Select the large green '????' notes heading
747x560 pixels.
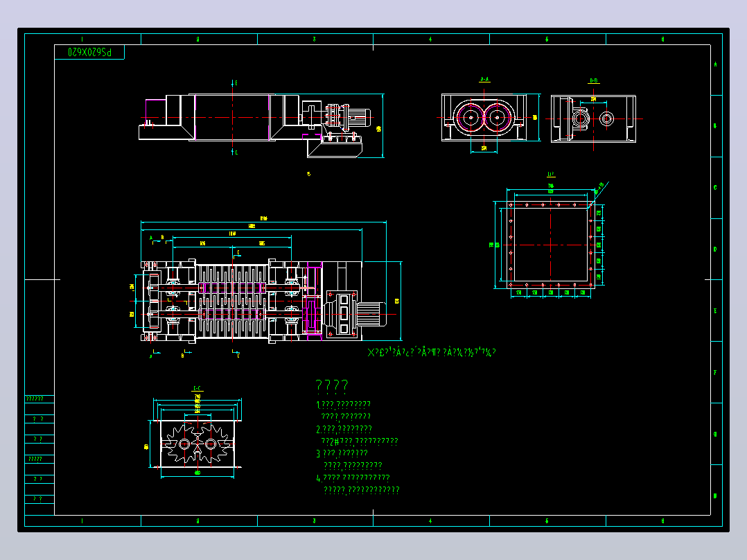(332, 385)
